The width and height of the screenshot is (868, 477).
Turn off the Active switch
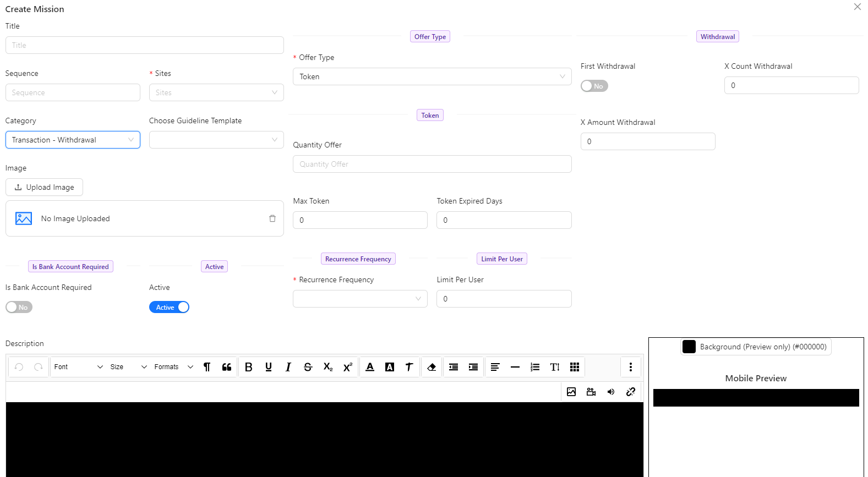click(169, 307)
